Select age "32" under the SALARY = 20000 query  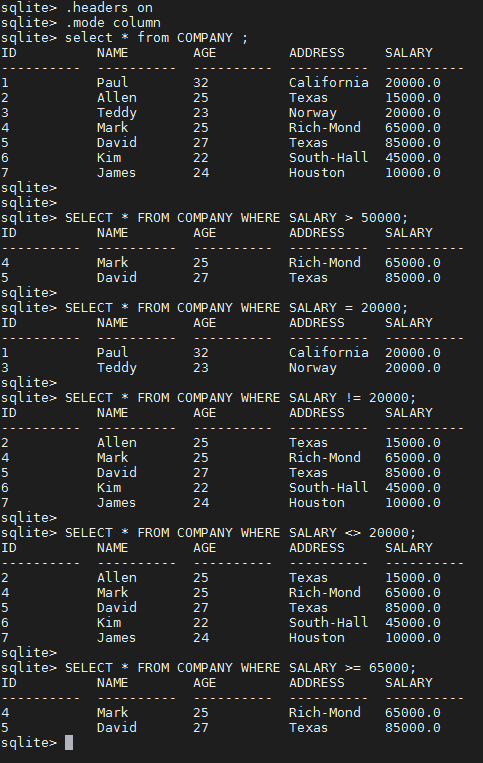click(201, 353)
